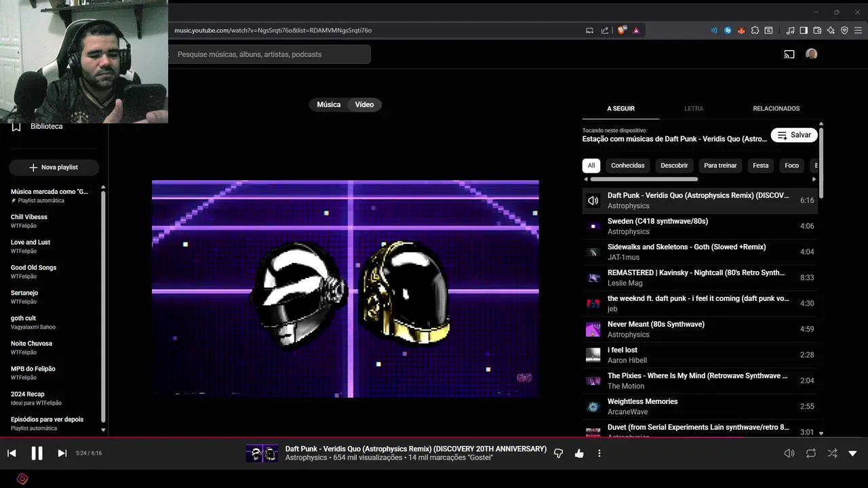Viewport: 868px width, 488px height.
Task: Select the Para treinar filter chip
Action: tap(720, 165)
